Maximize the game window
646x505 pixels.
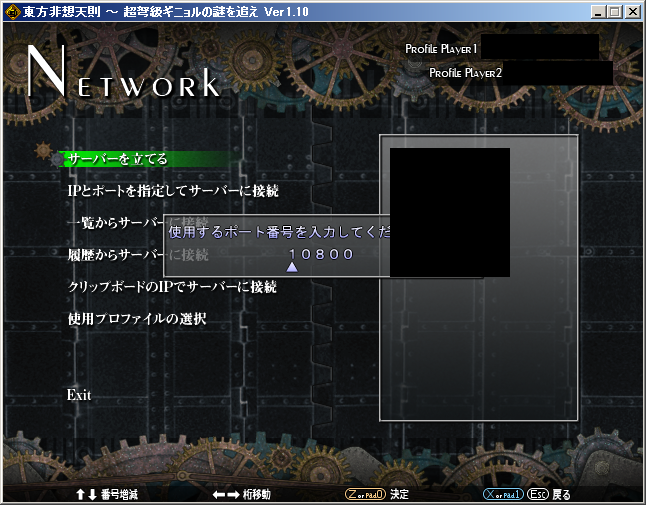[x=615, y=12]
